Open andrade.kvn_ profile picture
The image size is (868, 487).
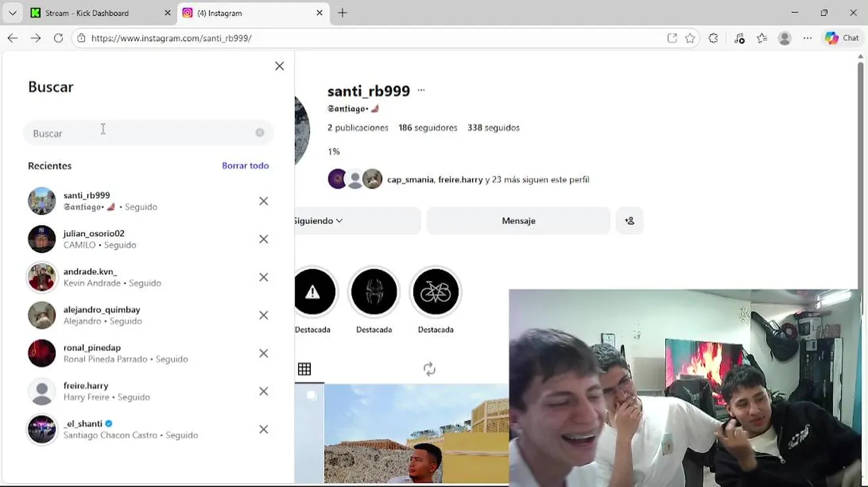tap(42, 277)
